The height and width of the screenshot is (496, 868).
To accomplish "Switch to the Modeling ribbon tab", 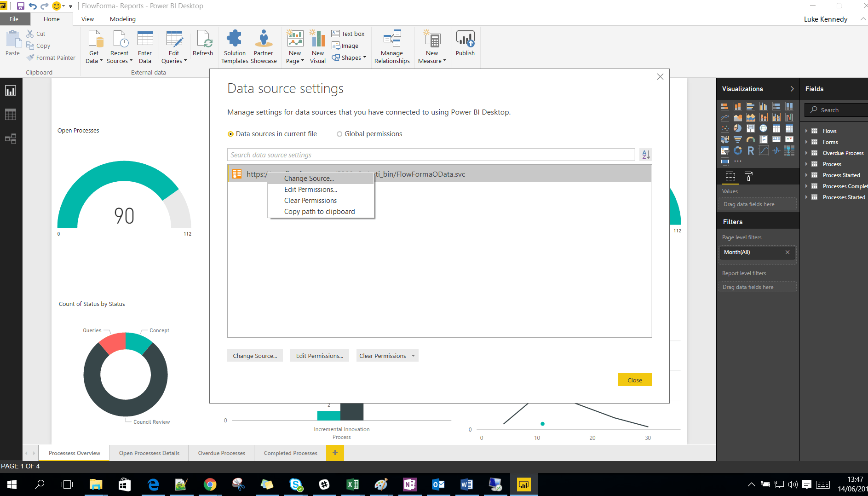I will pyautogui.click(x=123, y=19).
